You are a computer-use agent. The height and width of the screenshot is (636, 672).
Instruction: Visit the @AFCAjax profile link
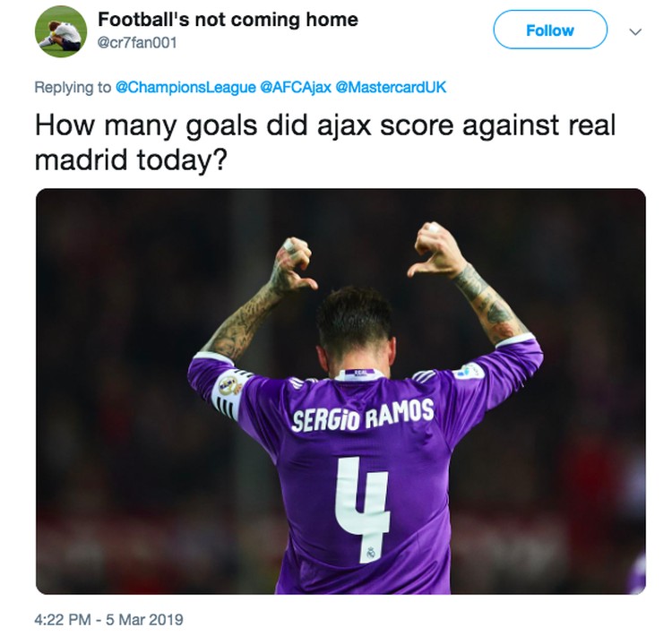click(x=296, y=88)
